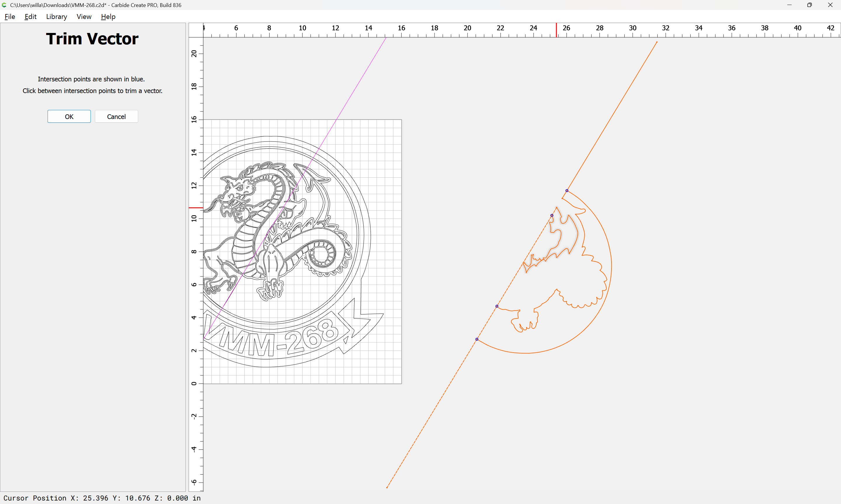Click the red cursor marker on left ruler

[x=196, y=207]
